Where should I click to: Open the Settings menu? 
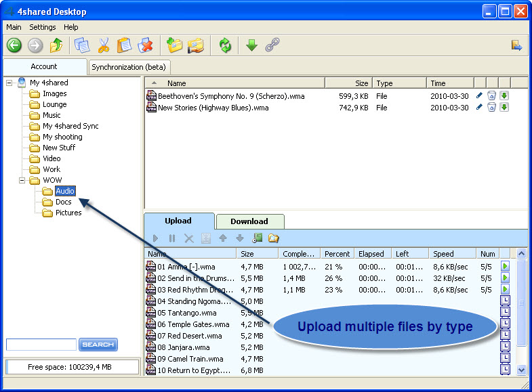tap(43, 27)
